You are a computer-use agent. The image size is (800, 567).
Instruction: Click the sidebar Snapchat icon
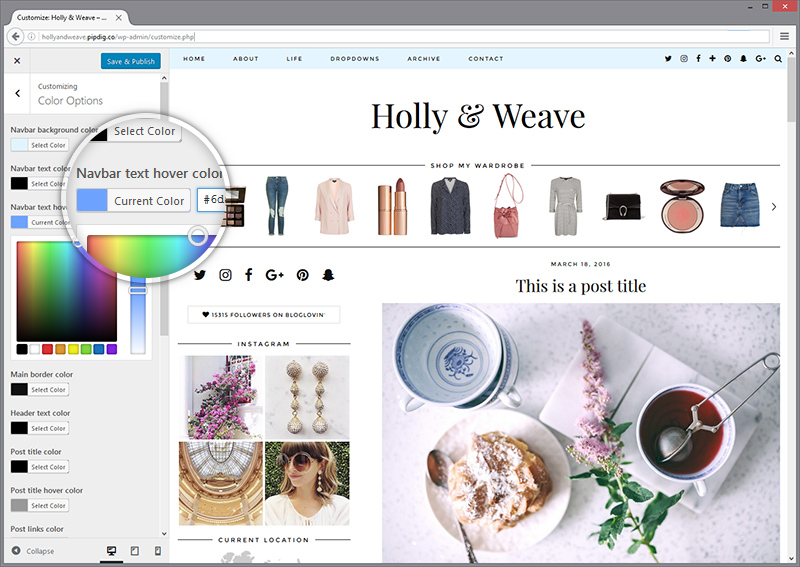pyautogui.click(x=328, y=275)
